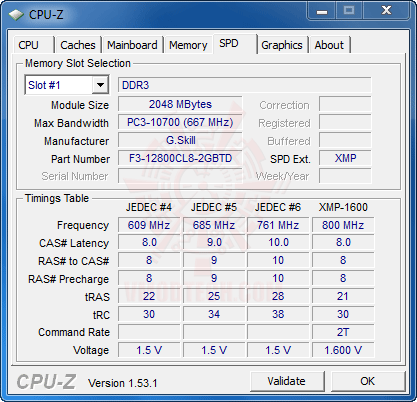417x402 pixels.
Task: Click the XMP-1600 column header
Action: coord(343,207)
